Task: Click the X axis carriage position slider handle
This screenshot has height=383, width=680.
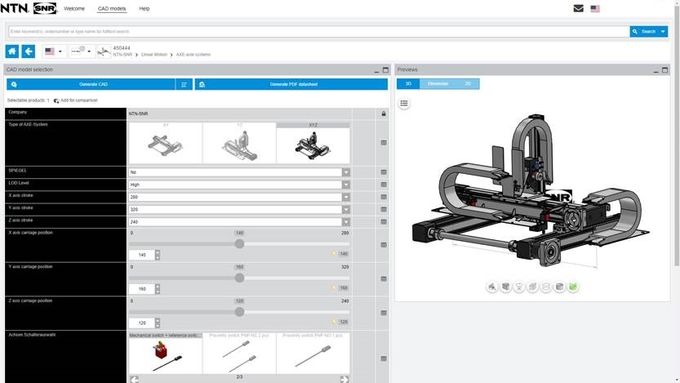Action: [239, 244]
